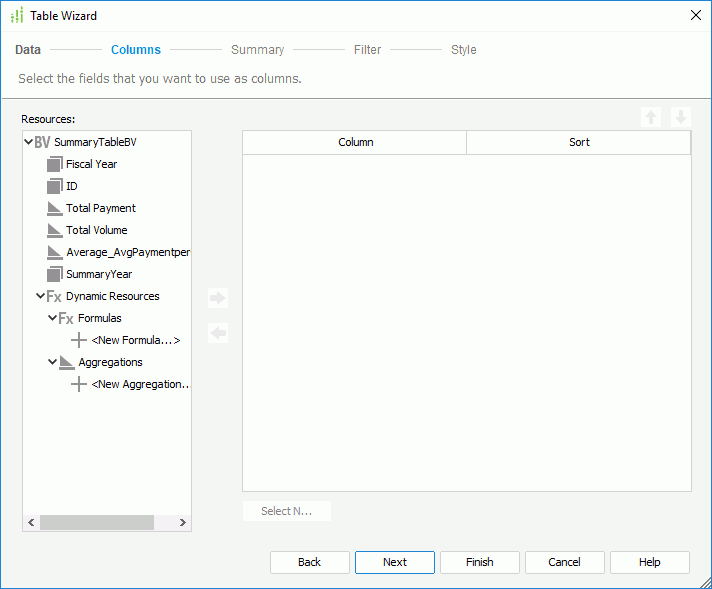Click the Resources horizontal scrollbar thumb
This screenshot has width=712, height=589.
point(96,523)
